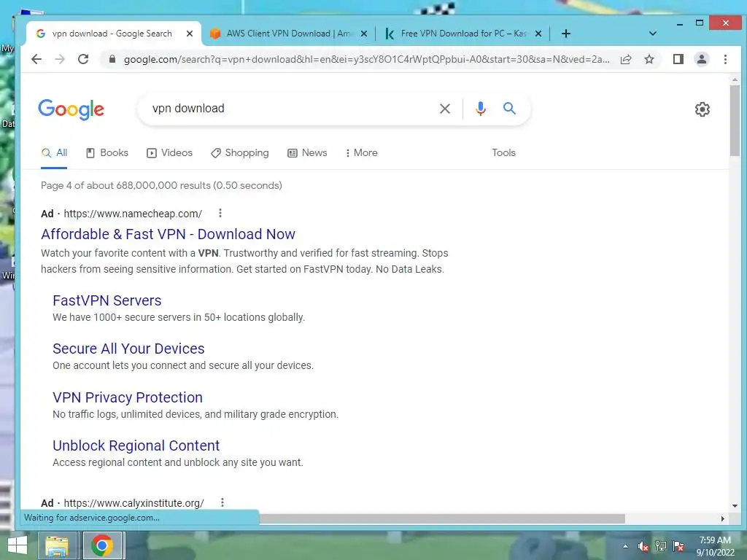Click the forward navigation arrow

(x=60, y=59)
